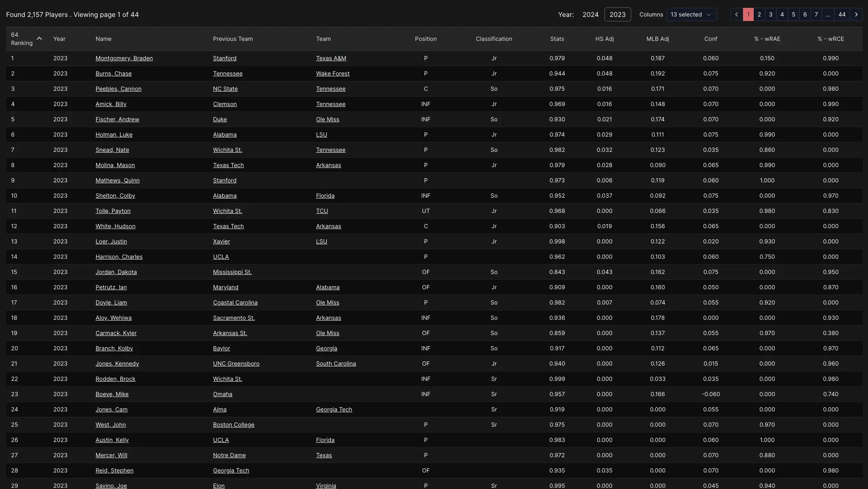Screen dimensions: 868x489
Task: Open Clemson previous team link
Action: pyautogui.click(x=225, y=104)
